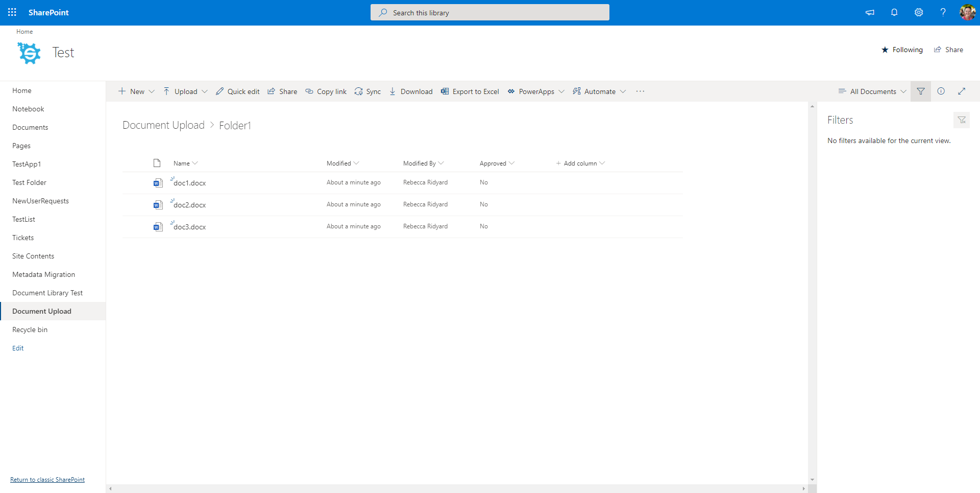Viewport: 980px width, 493px height.
Task: Open Document Library Test in navigation
Action: click(x=47, y=293)
